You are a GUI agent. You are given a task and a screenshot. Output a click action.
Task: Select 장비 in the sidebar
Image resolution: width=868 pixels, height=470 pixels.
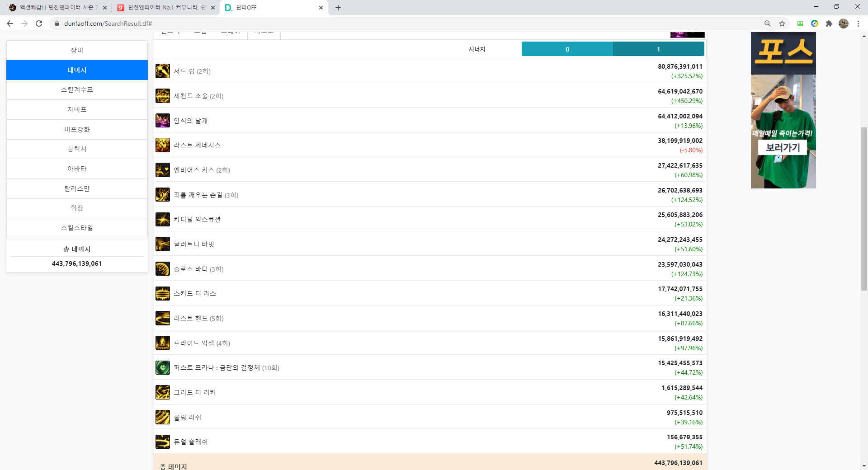[x=77, y=50]
